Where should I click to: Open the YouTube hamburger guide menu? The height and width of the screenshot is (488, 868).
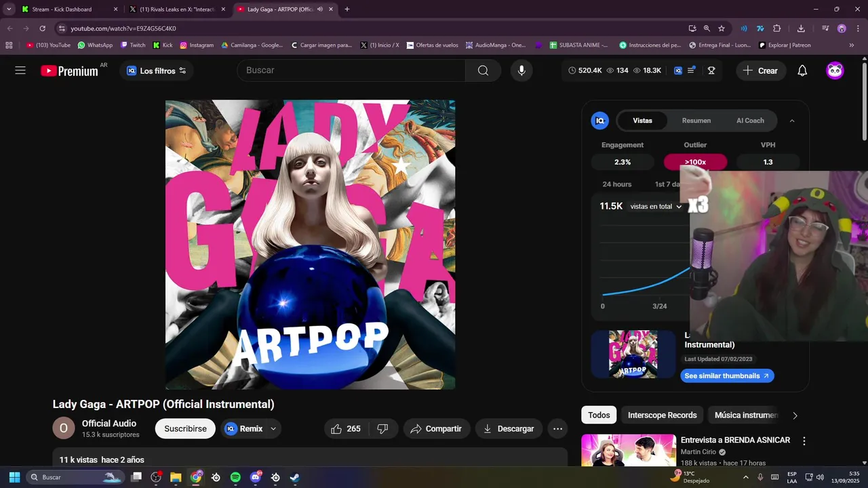pyautogui.click(x=20, y=70)
